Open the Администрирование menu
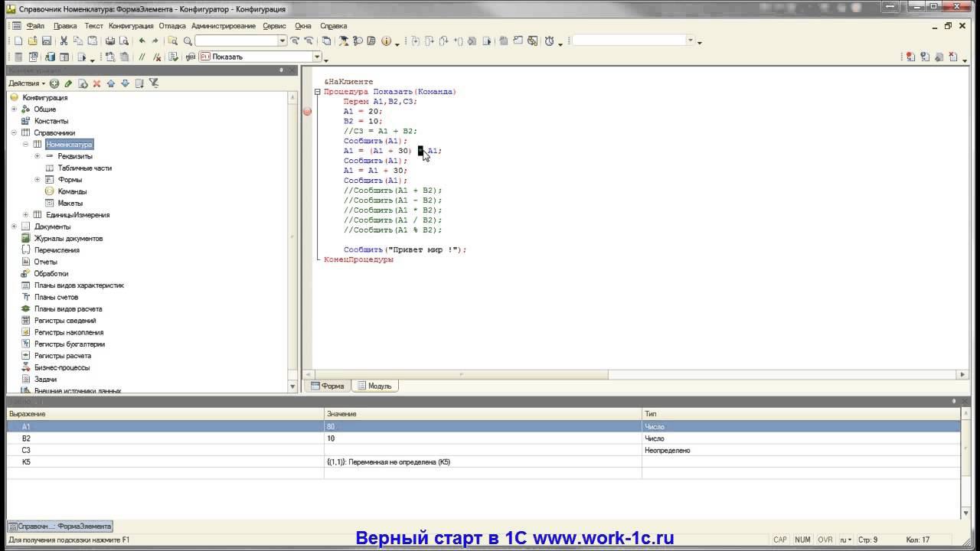 [224, 26]
